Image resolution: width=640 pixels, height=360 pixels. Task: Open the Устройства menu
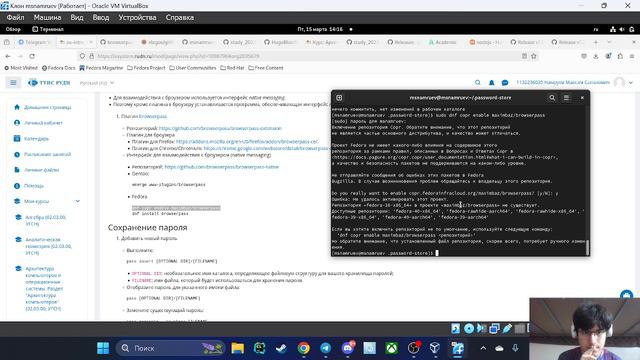click(137, 18)
